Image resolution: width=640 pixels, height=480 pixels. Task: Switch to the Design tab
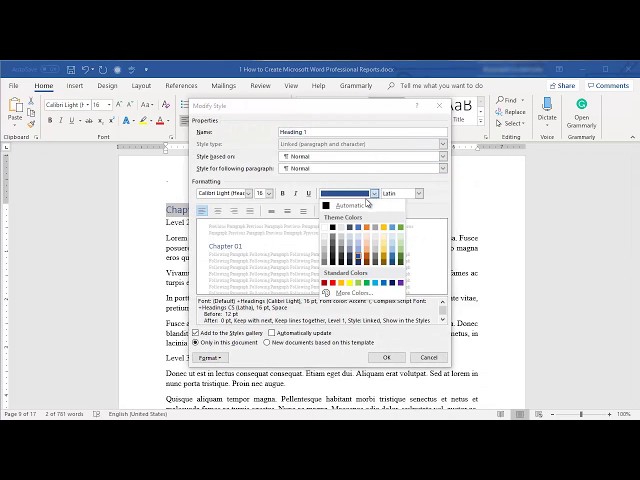click(x=107, y=86)
